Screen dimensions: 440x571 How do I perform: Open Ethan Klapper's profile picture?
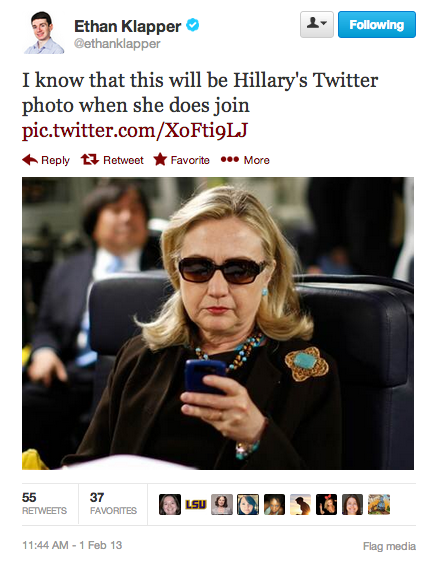point(44,32)
